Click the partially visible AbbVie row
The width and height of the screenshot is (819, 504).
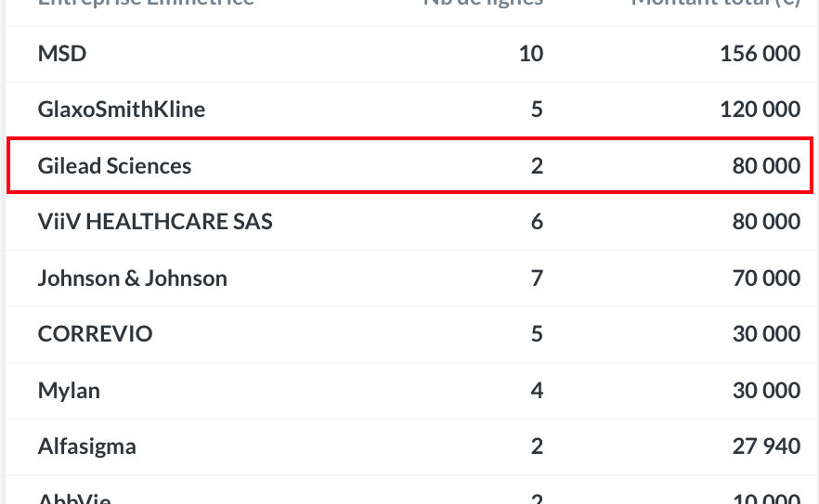[x=410, y=491]
